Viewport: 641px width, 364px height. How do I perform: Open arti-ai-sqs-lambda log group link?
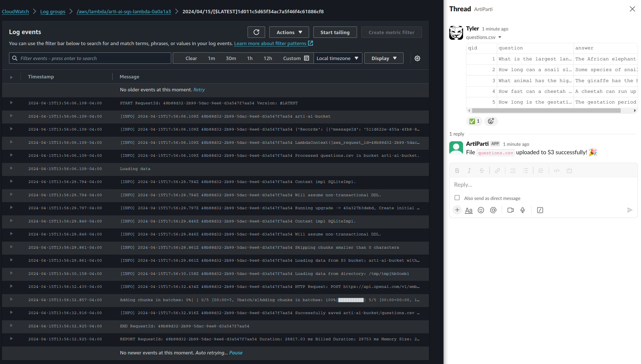[x=124, y=12]
